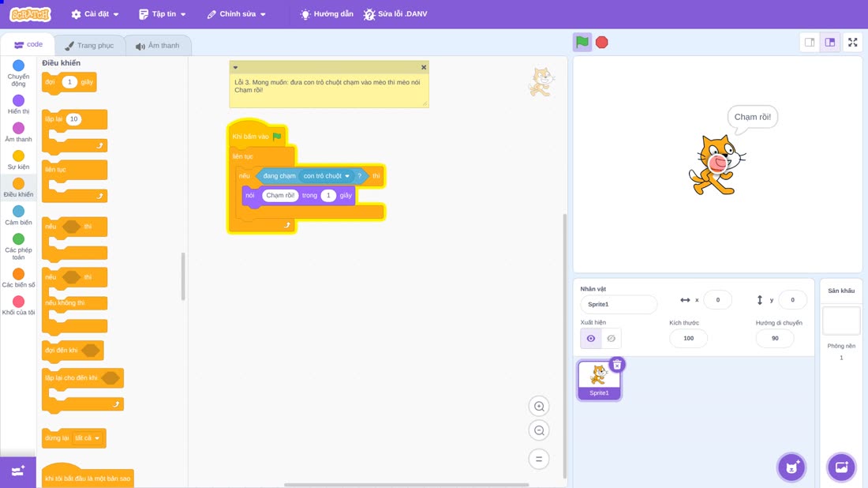Select the Cảm biến block category
The width and height of the screenshot is (868, 488).
coord(18,216)
